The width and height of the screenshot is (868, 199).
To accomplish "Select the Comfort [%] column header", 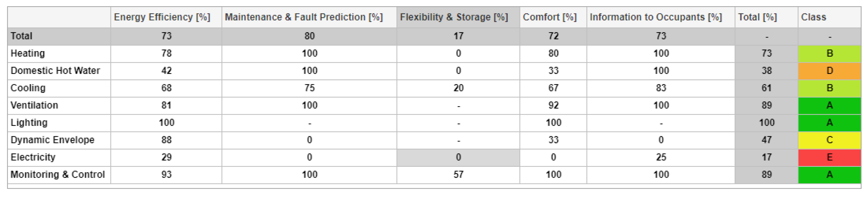I will pyautogui.click(x=549, y=17).
